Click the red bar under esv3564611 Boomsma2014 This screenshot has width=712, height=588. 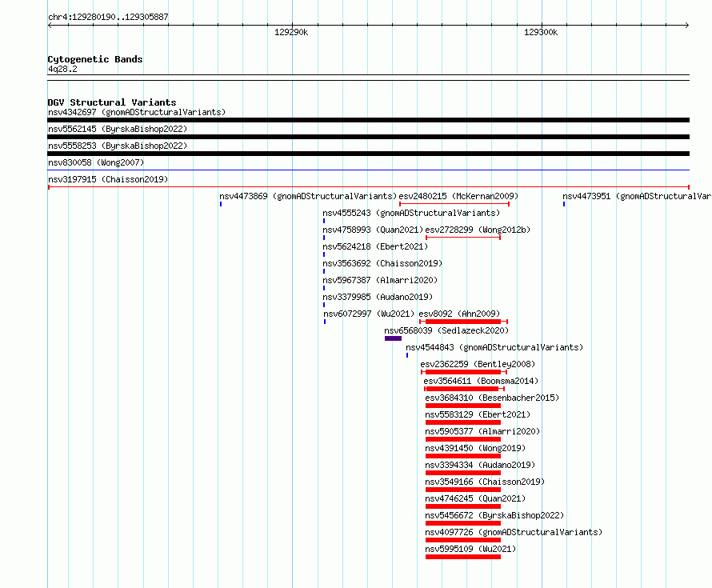pyautogui.click(x=462, y=389)
